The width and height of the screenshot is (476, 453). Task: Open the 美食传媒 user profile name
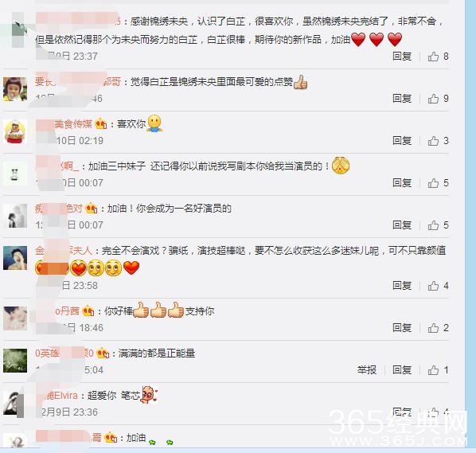pyautogui.click(x=64, y=124)
